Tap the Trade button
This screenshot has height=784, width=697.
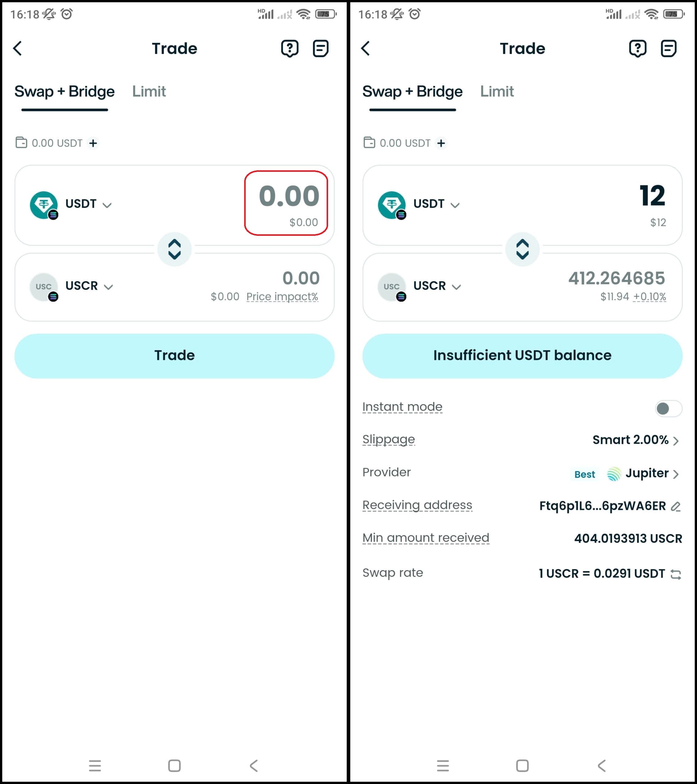(175, 356)
